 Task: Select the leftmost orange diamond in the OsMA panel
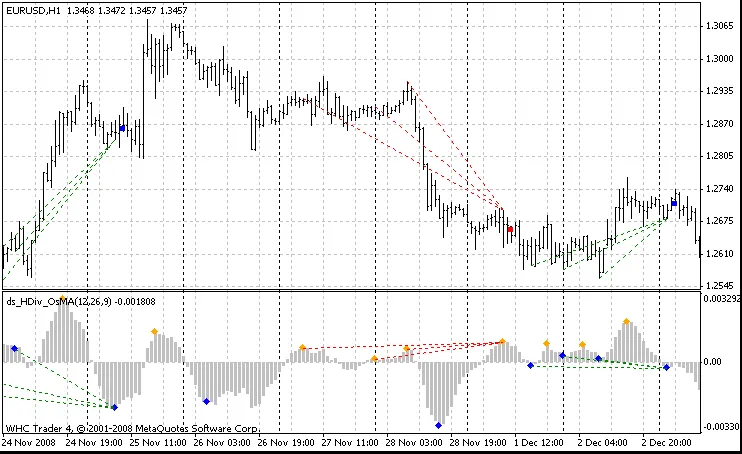pos(154,331)
